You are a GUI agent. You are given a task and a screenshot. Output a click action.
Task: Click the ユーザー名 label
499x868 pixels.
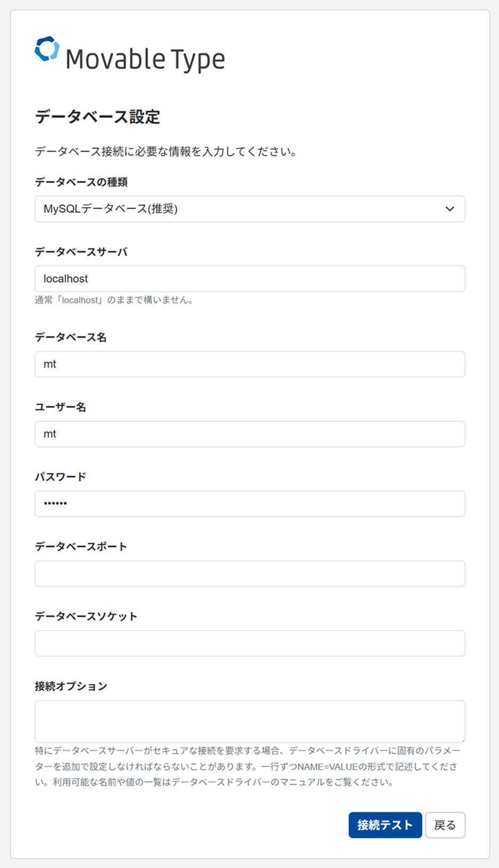[60, 407]
